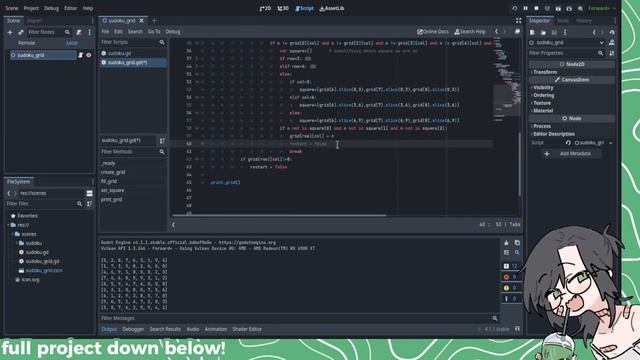Switch to the History tab
640x360 pixels.
584,20
